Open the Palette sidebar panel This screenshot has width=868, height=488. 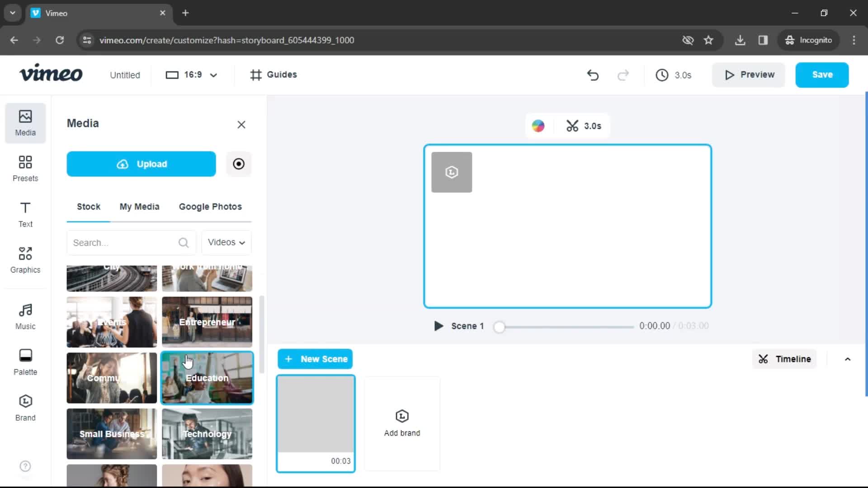tap(25, 362)
